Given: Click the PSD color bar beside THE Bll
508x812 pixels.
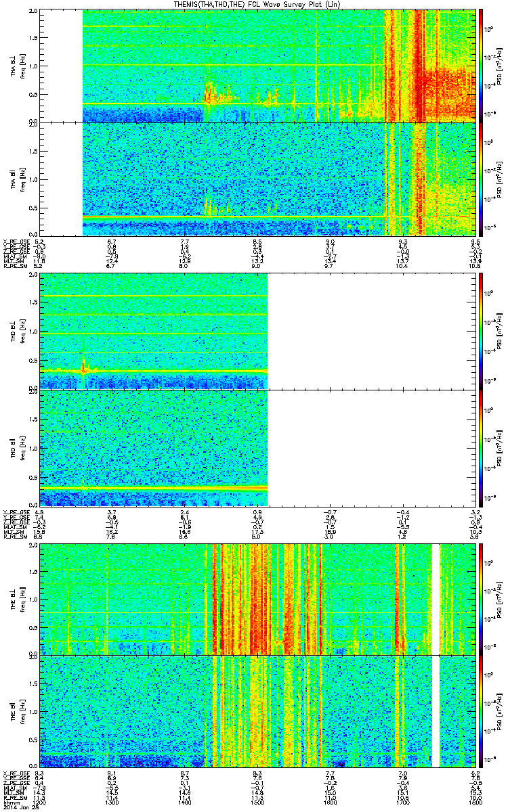Looking at the screenshot, I should click(x=481, y=710).
